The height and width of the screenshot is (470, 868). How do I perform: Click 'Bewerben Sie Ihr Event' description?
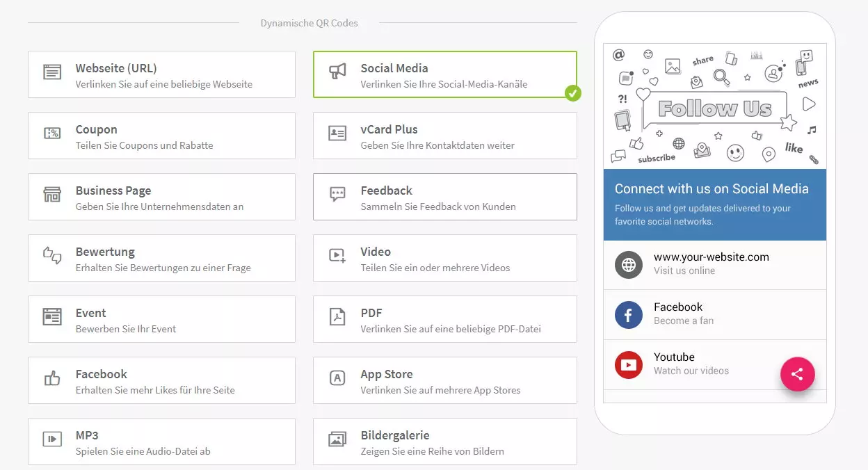(x=126, y=329)
